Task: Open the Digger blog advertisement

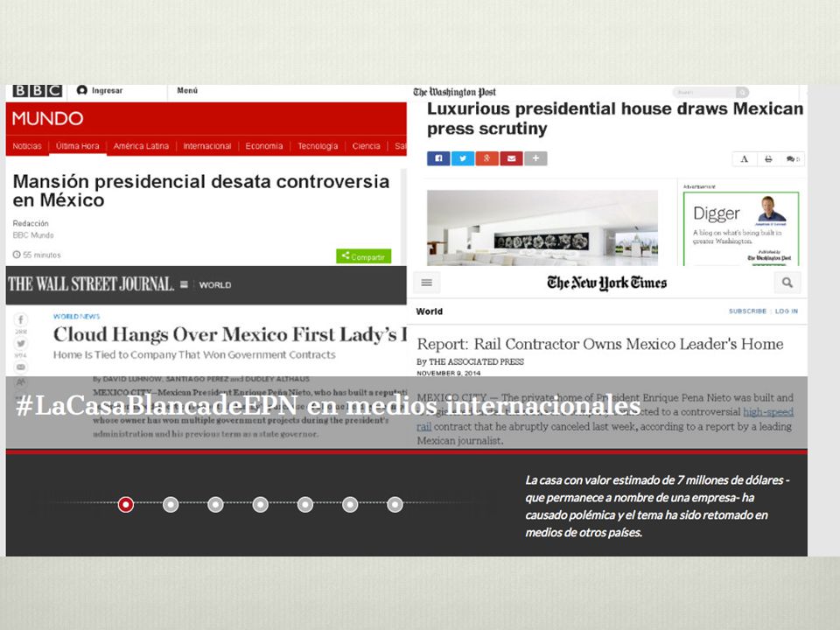Action: (741, 228)
